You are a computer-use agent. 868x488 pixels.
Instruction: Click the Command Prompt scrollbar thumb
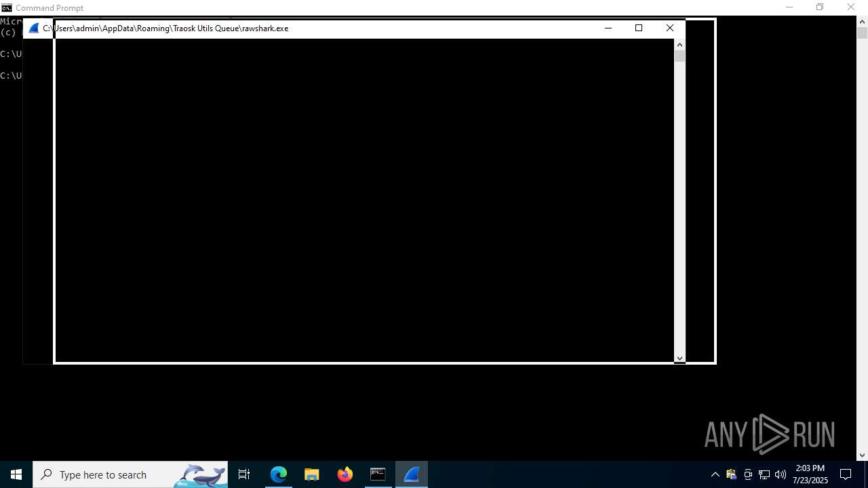[x=862, y=33]
